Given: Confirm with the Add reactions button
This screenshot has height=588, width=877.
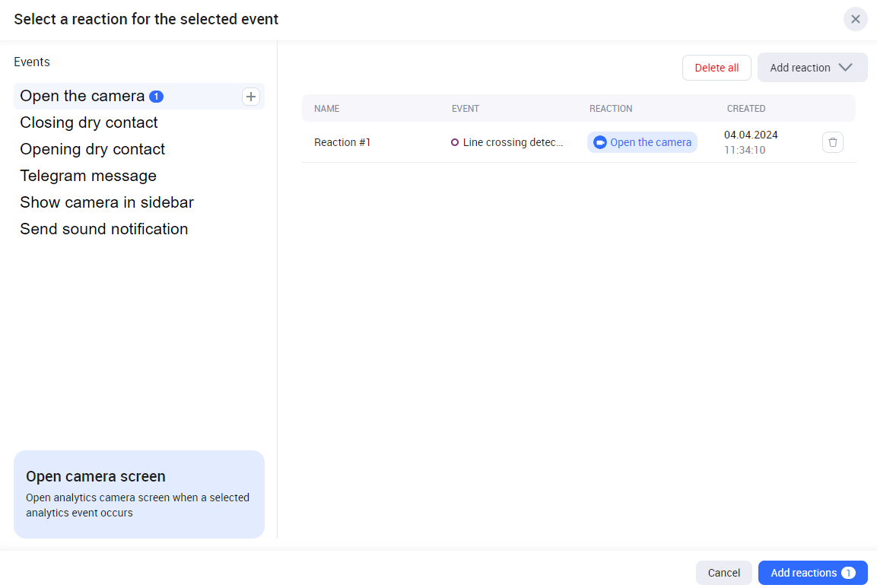Looking at the screenshot, I should [x=803, y=573].
